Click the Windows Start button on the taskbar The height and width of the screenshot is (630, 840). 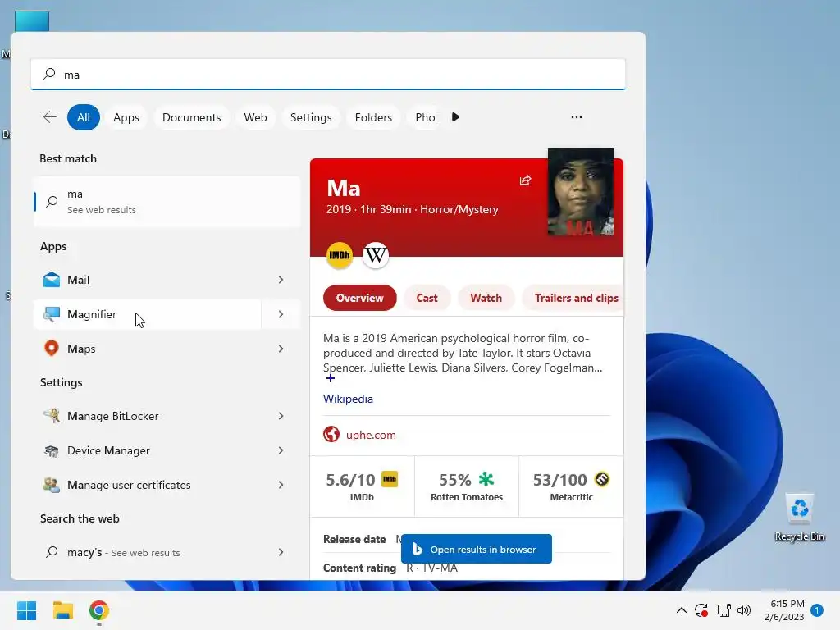click(27, 610)
